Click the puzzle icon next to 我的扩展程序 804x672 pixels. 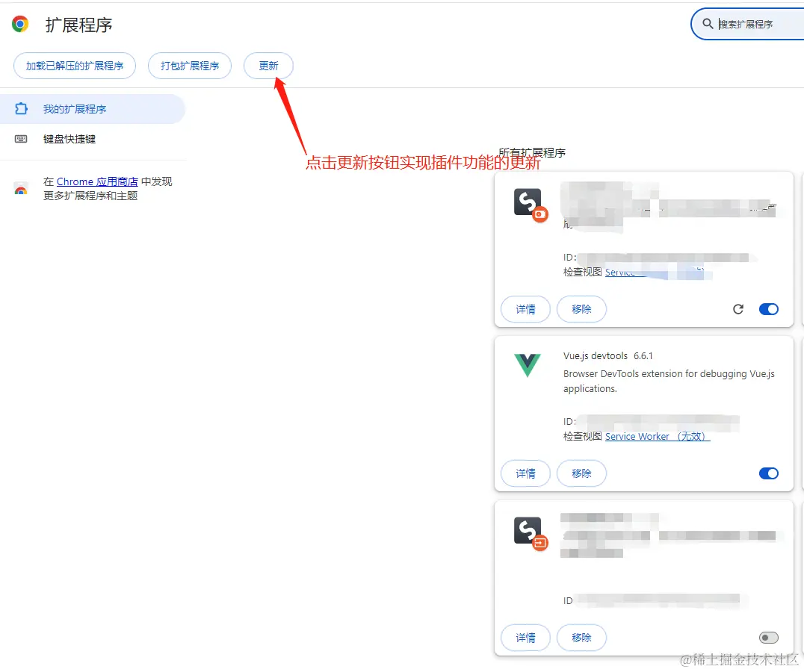pyautogui.click(x=21, y=108)
